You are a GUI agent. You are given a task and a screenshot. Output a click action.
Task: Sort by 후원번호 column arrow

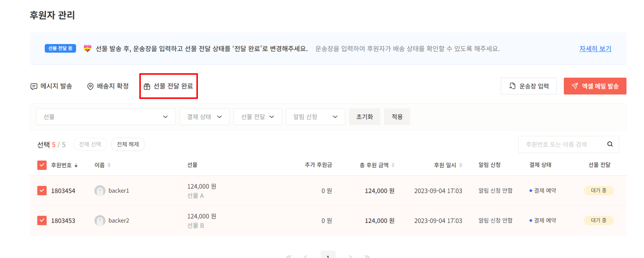tap(76, 165)
